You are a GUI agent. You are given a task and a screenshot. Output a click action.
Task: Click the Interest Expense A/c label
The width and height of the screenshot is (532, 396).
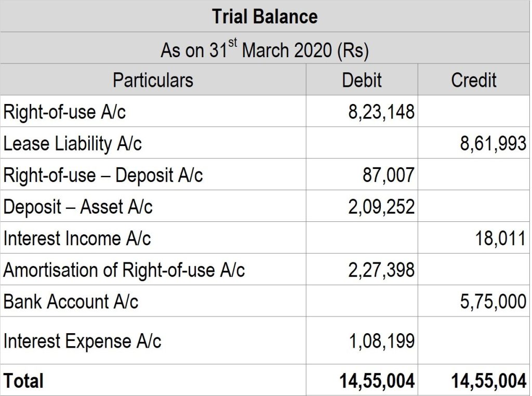(x=82, y=341)
